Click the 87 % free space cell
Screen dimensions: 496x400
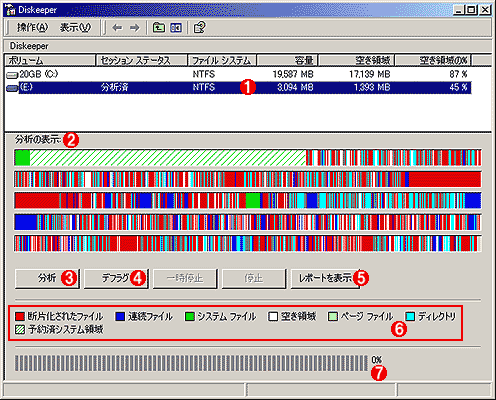(x=458, y=74)
